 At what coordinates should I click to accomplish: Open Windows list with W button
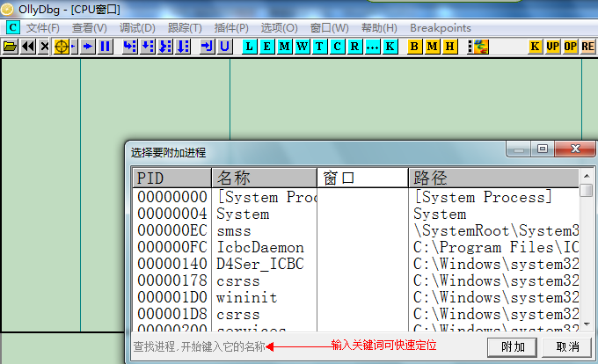click(302, 47)
